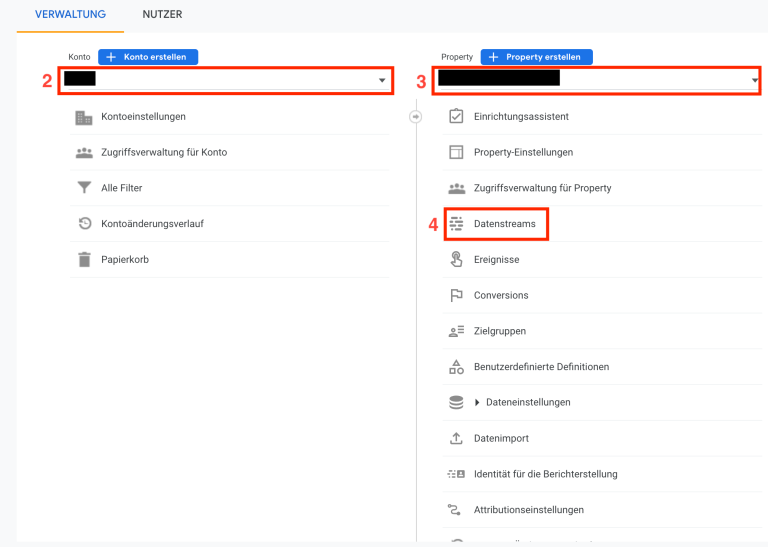Open Benutzerdefinierte Definitionen
This screenshot has width=768, height=547.
[540, 367]
